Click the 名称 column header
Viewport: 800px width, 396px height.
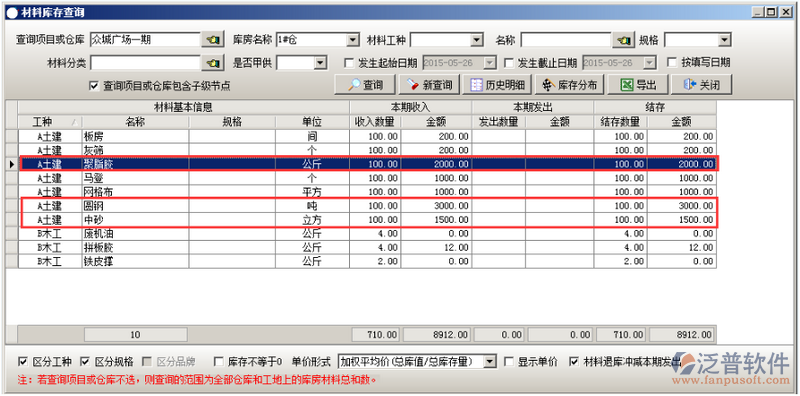pos(136,122)
